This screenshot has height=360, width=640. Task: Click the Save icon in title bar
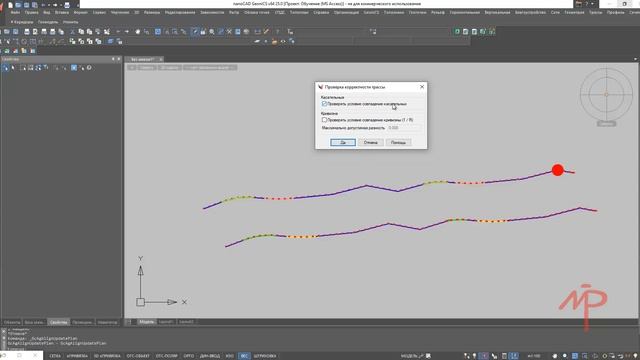click(x=27, y=5)
